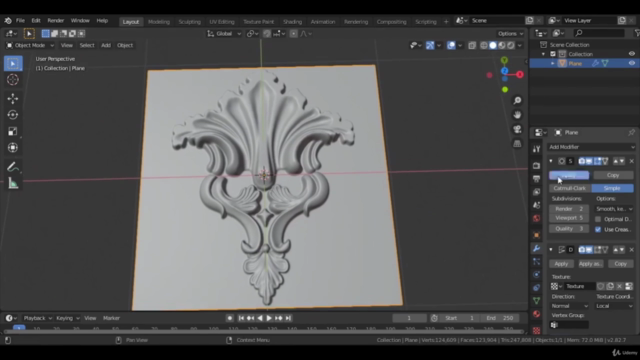The image size is (640, 360).
Task: Pick the Annotate tool
Action: (x=13, y=167)
